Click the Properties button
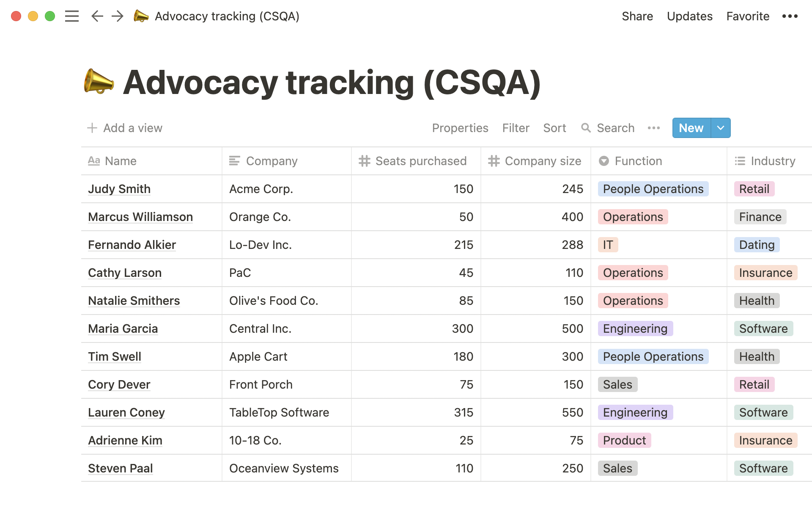812x508 pixels. pos(460,127)
